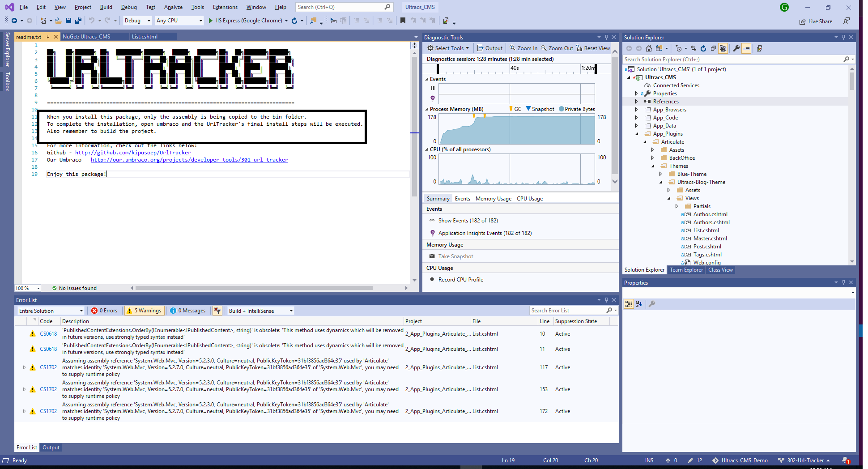This screenshot has height=469, width=868.
Task: Click the notifications bell in status bar
Action: 845,460
